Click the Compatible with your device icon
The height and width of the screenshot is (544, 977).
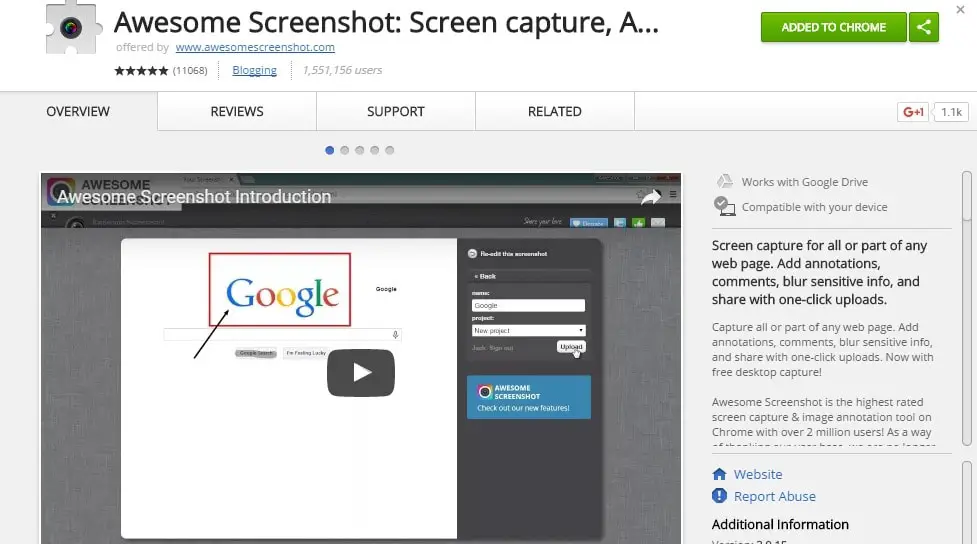(x=724, y=206)
